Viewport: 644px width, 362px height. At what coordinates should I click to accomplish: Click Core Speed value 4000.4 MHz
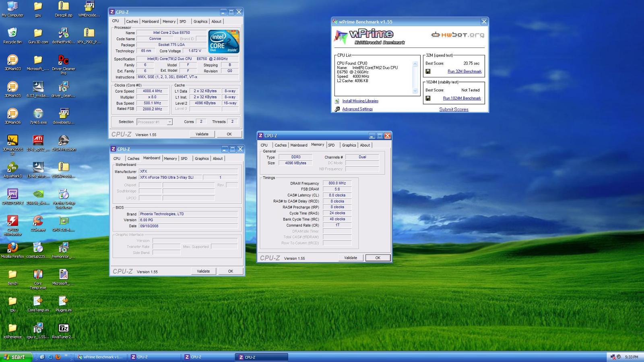152,91
